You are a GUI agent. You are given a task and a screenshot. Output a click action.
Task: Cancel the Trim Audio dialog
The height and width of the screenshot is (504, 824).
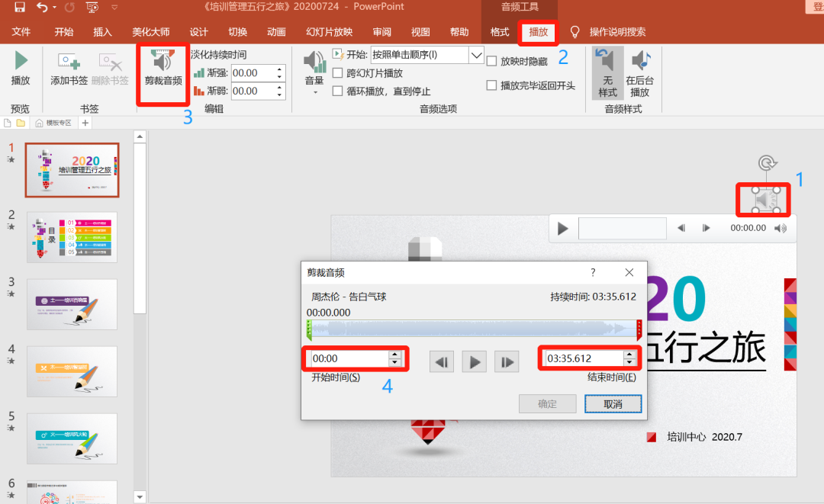pyautogui.click(x=613, y=403)
